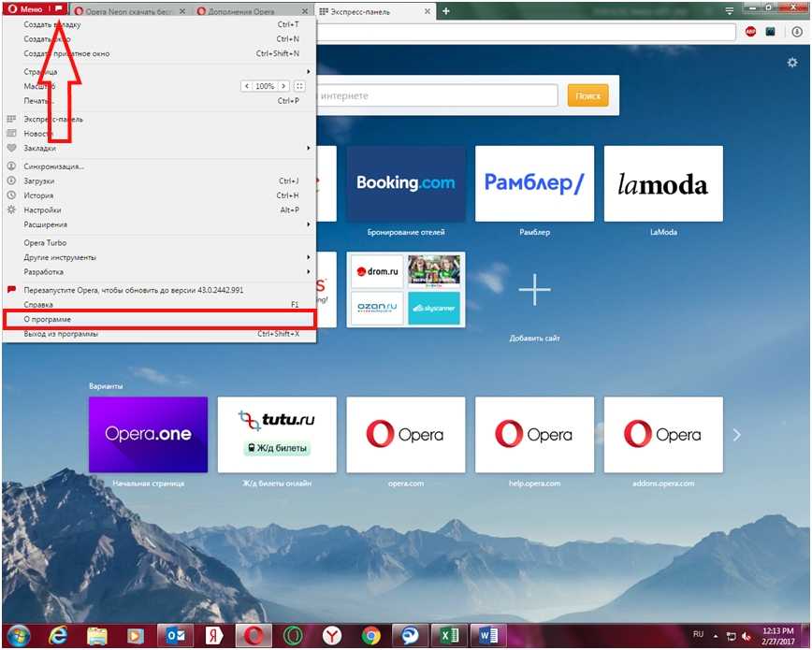The image size is (812, 650).
Task: Open the lamoda speed dial tile
Action: click(x=663, y=184)
